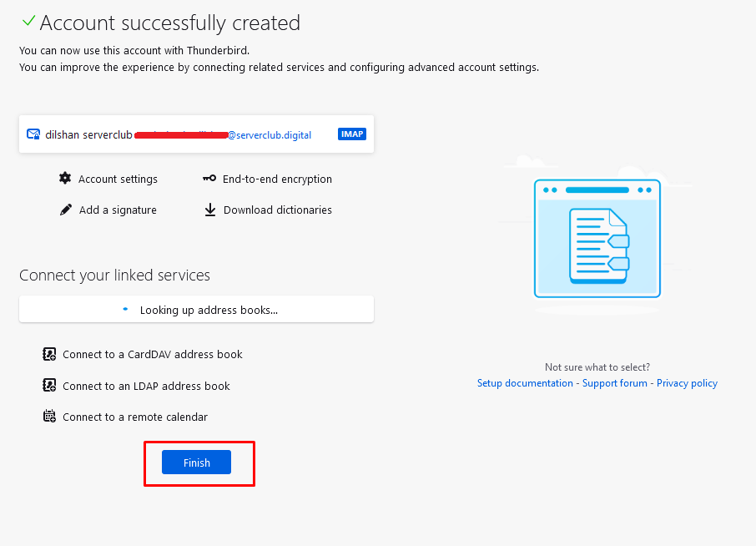This screenshot has height=546, width=756.
Task: Click the Download dictionaries arrow icon
Action: (x=210, y=210)
